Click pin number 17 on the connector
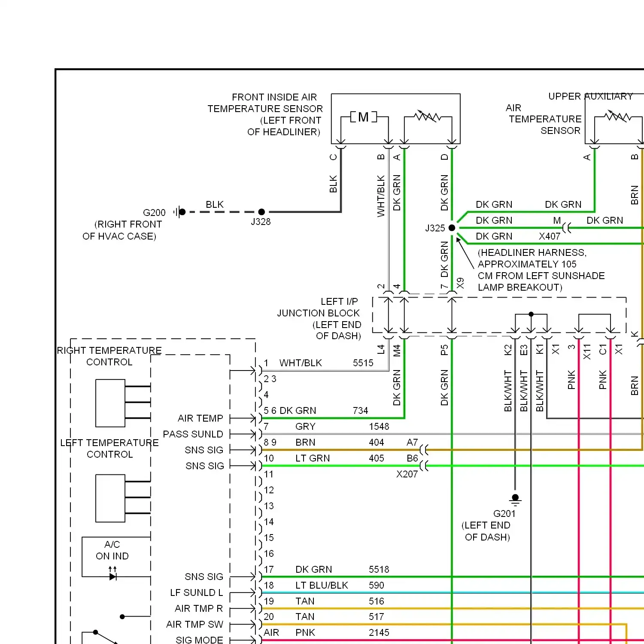Image resolution: width=644 pixels, height=644 pixels. [x=269, y=569]
